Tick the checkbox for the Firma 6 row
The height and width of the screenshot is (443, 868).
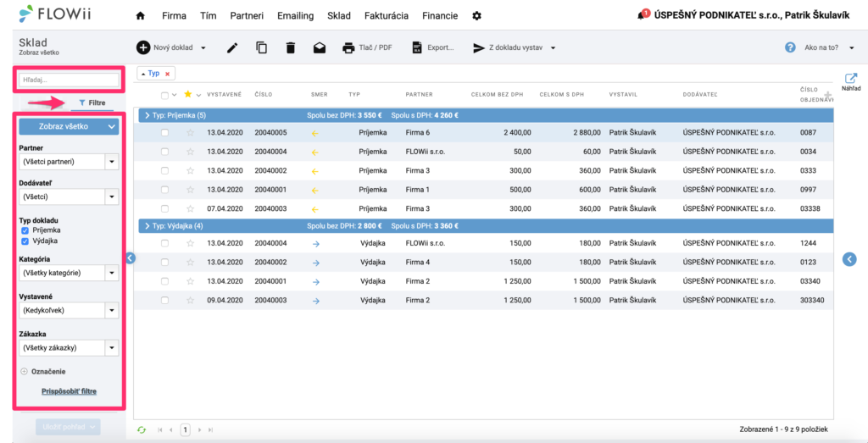[164, 133]
